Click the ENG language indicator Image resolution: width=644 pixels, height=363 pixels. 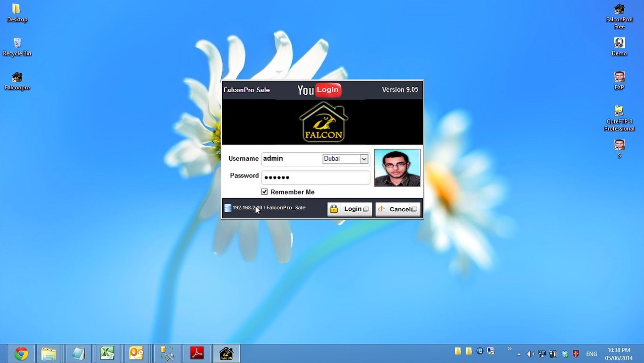592,354
